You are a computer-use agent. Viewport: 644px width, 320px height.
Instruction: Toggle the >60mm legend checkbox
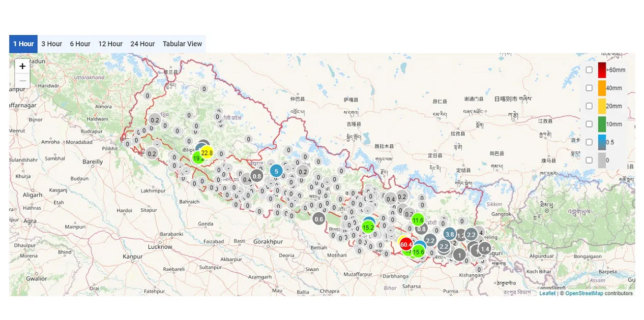(589, 70)
